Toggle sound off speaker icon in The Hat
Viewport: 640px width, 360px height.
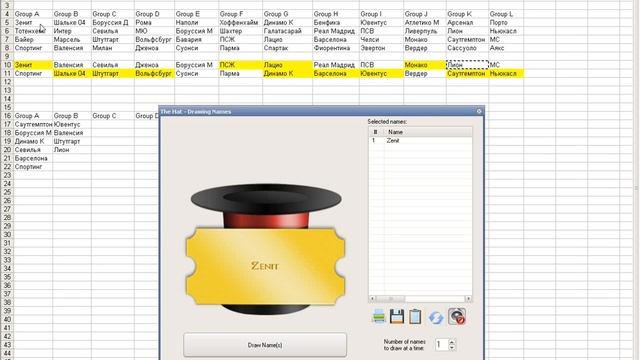pos(457,316)
